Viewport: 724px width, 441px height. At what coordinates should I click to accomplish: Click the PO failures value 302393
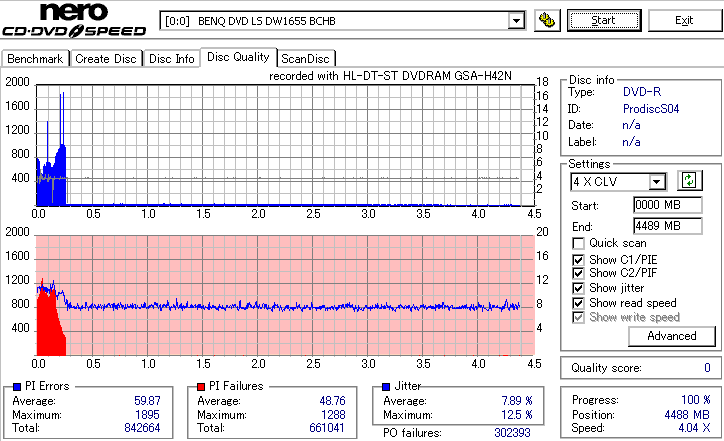click(x=513, y=433)
